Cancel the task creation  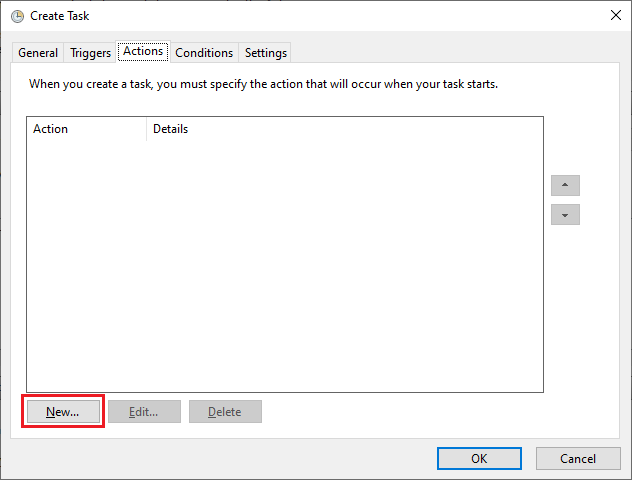coord(578,459)
